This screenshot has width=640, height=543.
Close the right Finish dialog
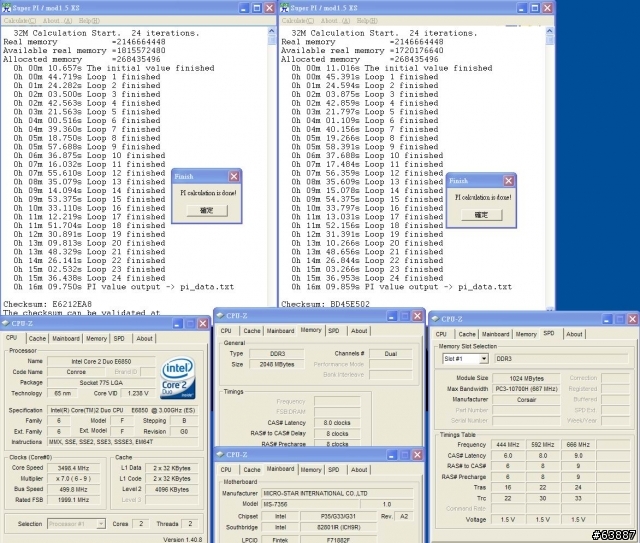tap(509, 180)
